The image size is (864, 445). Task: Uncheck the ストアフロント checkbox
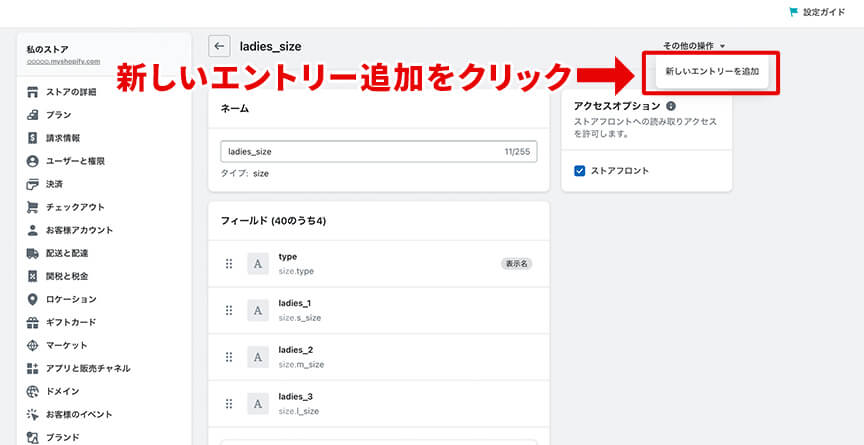point(579,171)
